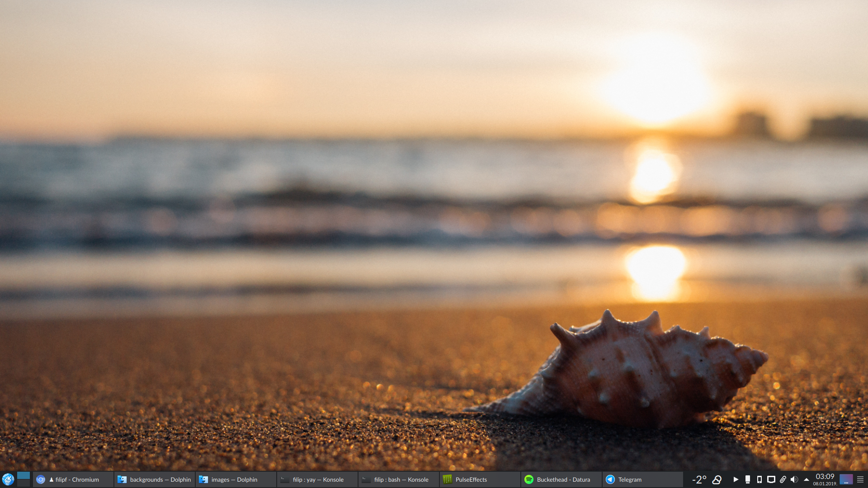The height and width of the screenshot is (488, 868).
Task: Open the KDE application launcher
Action: pyautogui.click(x=9, y=479)
